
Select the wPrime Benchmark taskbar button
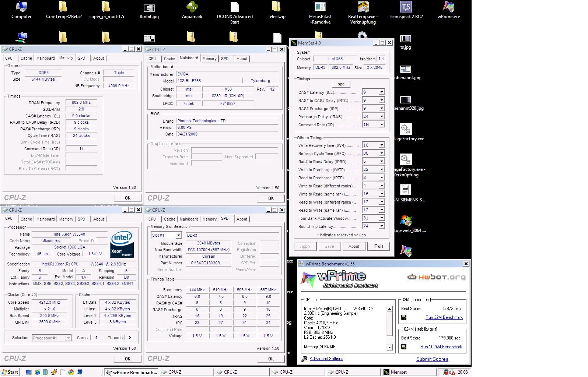131,372
